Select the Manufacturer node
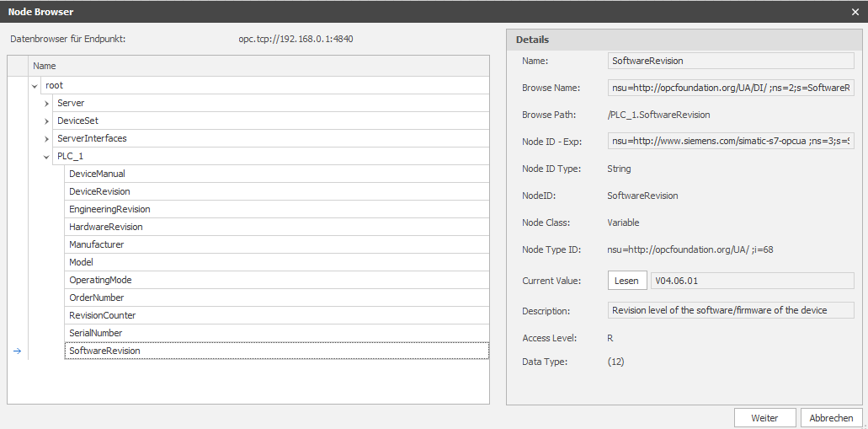The image size is (868, 429). click(x=277, y=244)
